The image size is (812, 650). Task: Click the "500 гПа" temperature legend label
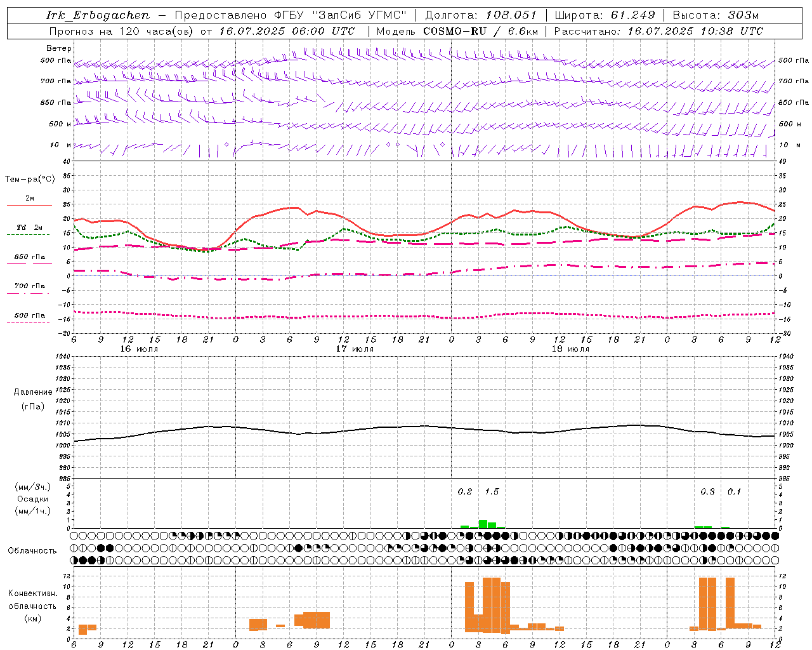click(x=30, y=315)
